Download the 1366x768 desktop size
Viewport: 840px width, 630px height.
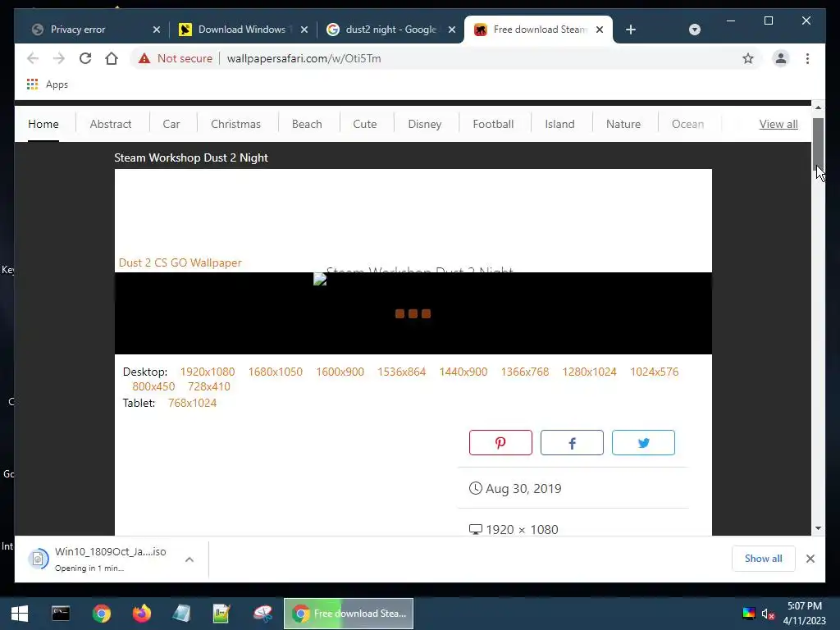coord(525,372)
